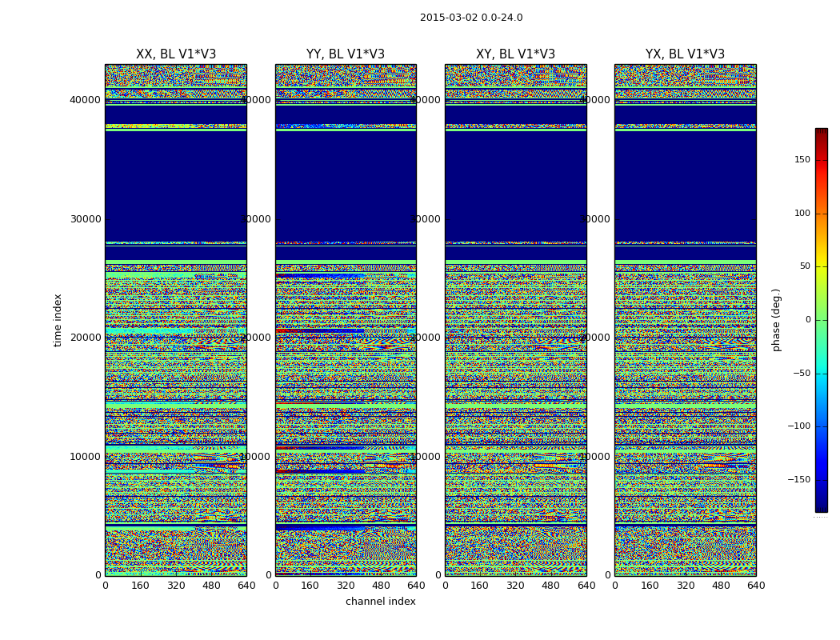Click y-axis tick "40000" beside XX plot
This screenshot has height=640, width=840.
tap(85, 100)
